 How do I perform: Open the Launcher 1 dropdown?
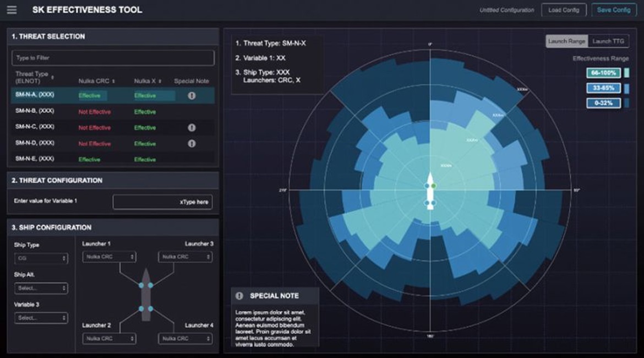click(109, 257)
